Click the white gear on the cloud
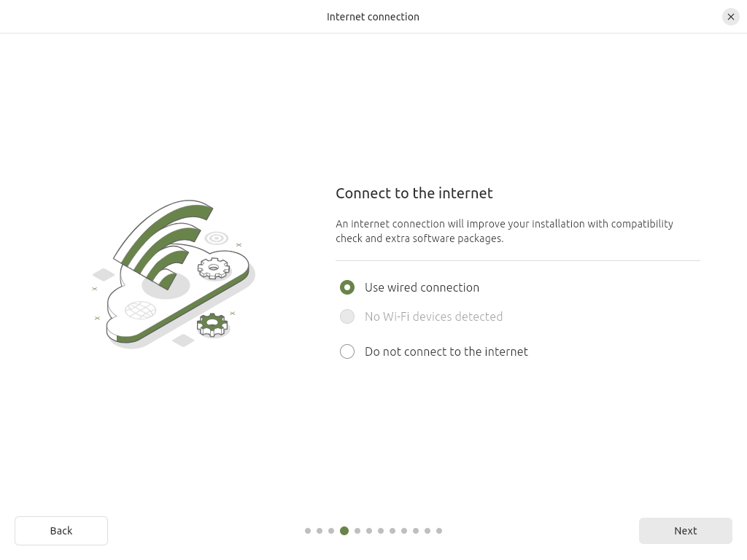Screen dimensions: 747x560 coord(213,268)
